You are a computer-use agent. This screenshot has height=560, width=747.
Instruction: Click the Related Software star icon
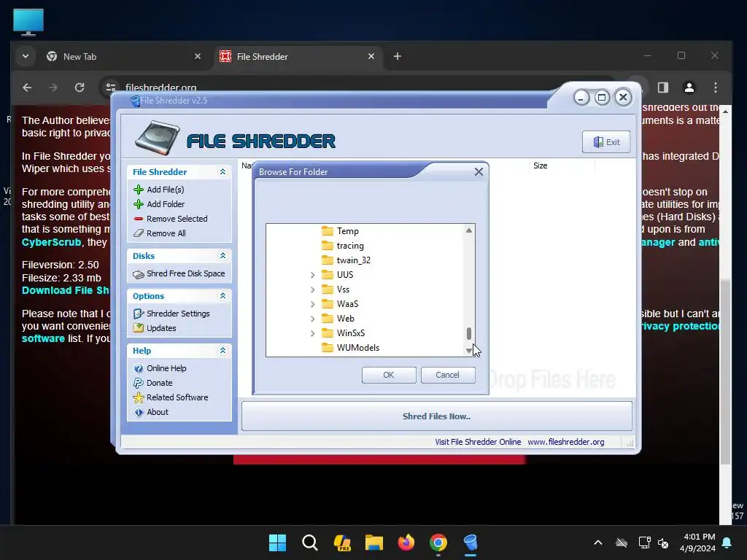(x=139, y=397)
